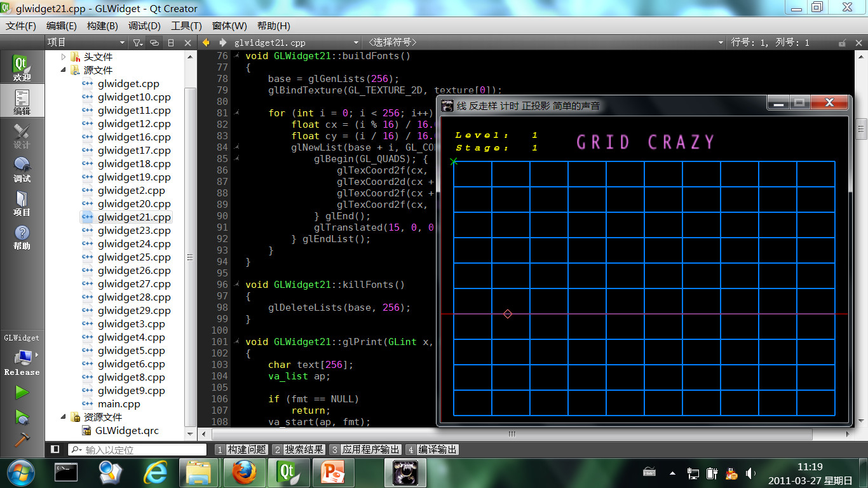The width and height of the screenshot is (868, 488).
Task: Collapse the 源文件 folder
Action: click(x=64, y=70)
